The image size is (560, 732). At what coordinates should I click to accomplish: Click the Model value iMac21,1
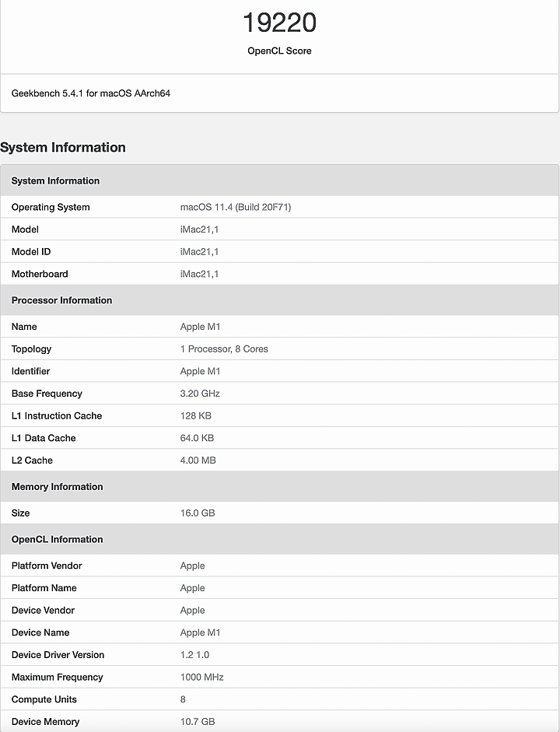point(199,229)
